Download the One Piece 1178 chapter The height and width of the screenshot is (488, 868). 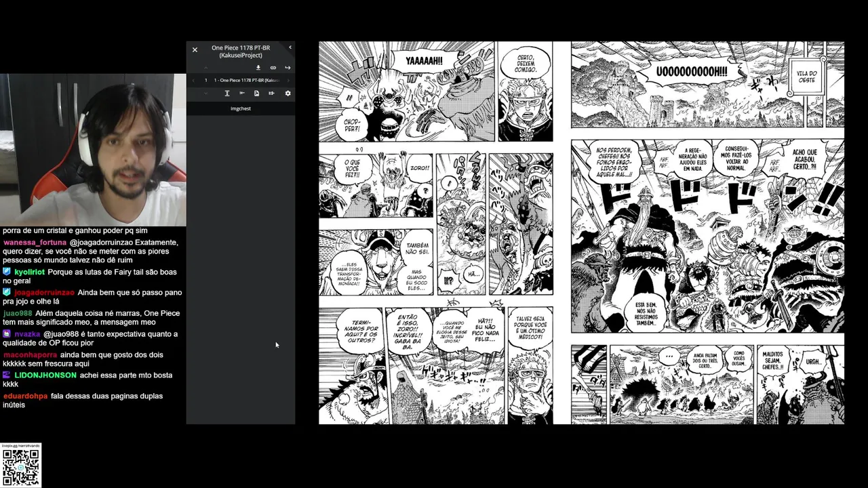tap(258, 68)
